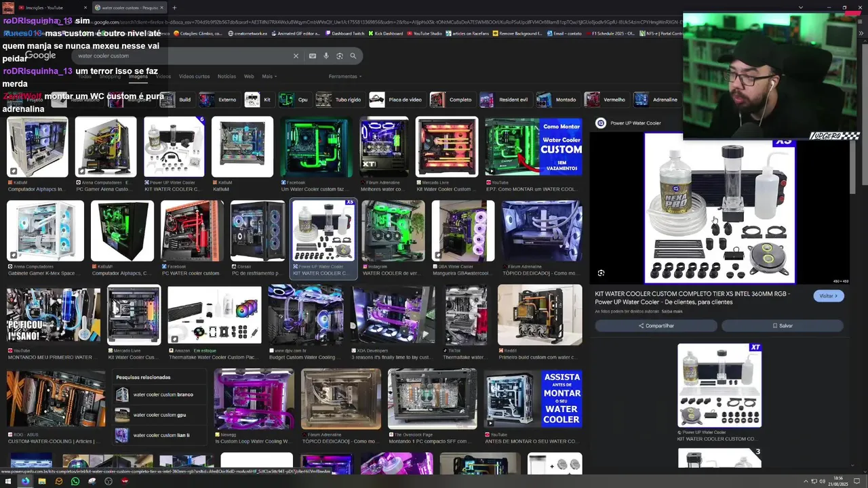The height and width of the screenshot is (488, 868).
Task: Open the PC FICOU INSANO YouTube thumbnail
Action: pos(54,315)
